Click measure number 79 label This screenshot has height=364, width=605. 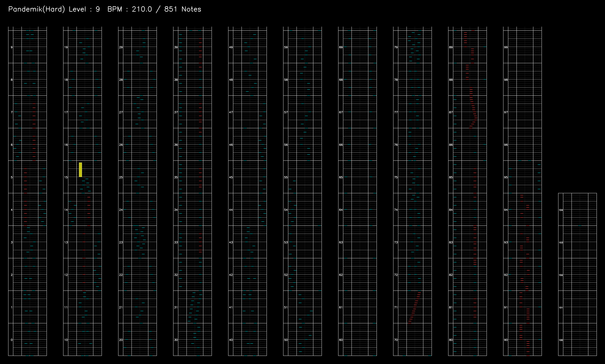tap(396, 47)
